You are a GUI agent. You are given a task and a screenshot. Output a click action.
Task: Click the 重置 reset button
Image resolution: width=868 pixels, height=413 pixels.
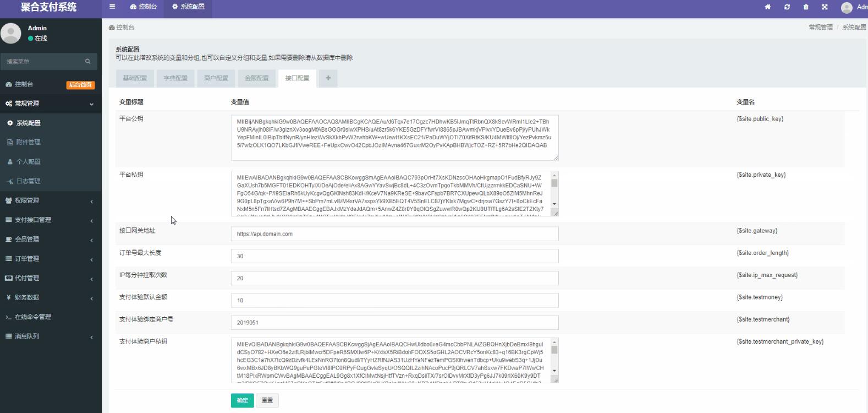click(x=267, y=400)
